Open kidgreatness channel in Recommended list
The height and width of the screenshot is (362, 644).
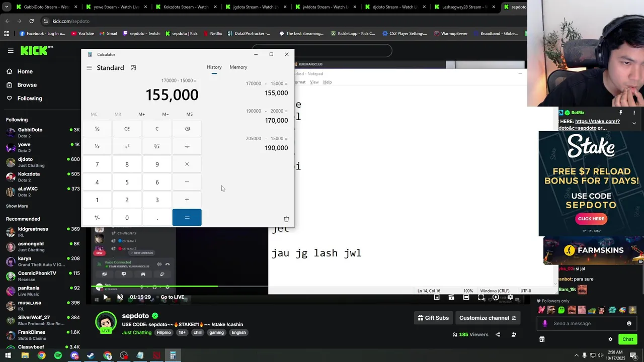coord(42,232)
